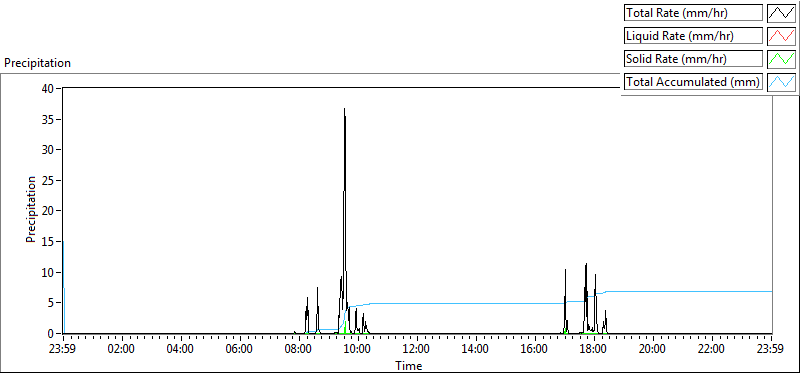The height and width of the screenshot is (373, 800).
Task: Click the Total Rate black line icon
Action: coord(781,13)
